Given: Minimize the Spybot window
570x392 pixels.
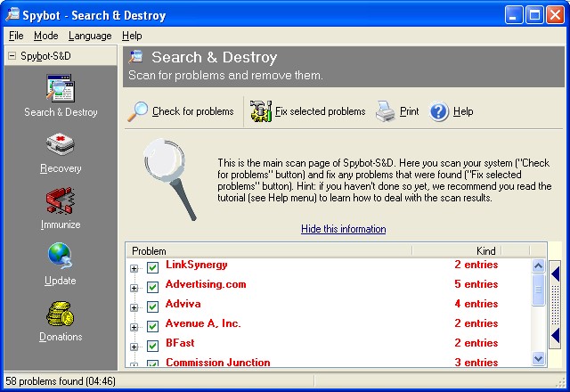Looking at the screenshot, I should point(514,15).
